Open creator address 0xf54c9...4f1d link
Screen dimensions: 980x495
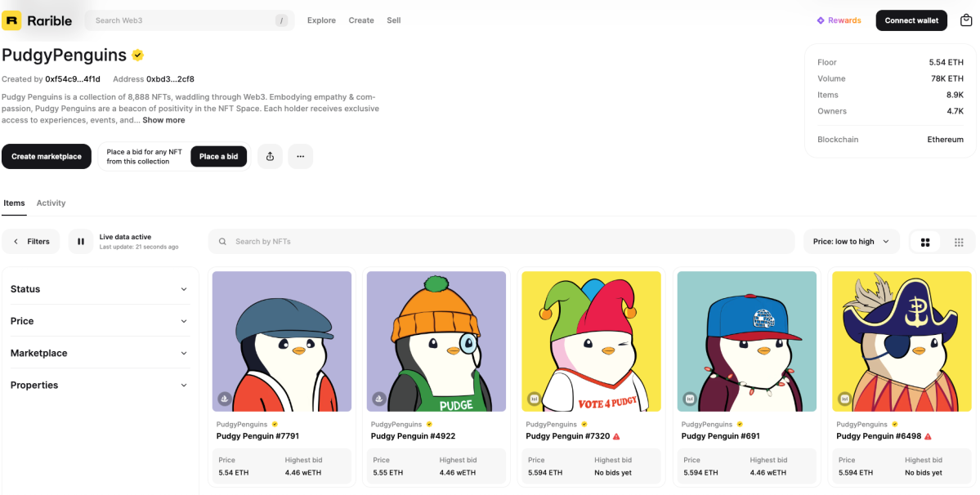coord(73,79)
